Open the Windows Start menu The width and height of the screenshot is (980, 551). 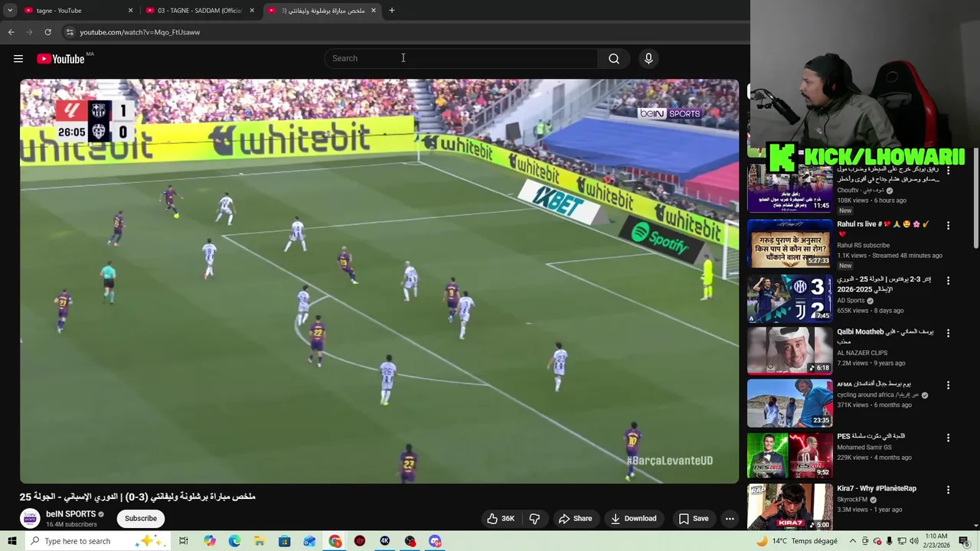point(11,541)
